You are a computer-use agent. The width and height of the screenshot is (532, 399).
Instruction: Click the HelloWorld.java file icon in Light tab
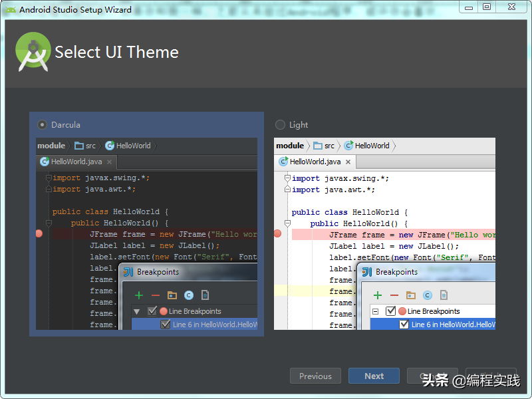[x=283, y=162]
